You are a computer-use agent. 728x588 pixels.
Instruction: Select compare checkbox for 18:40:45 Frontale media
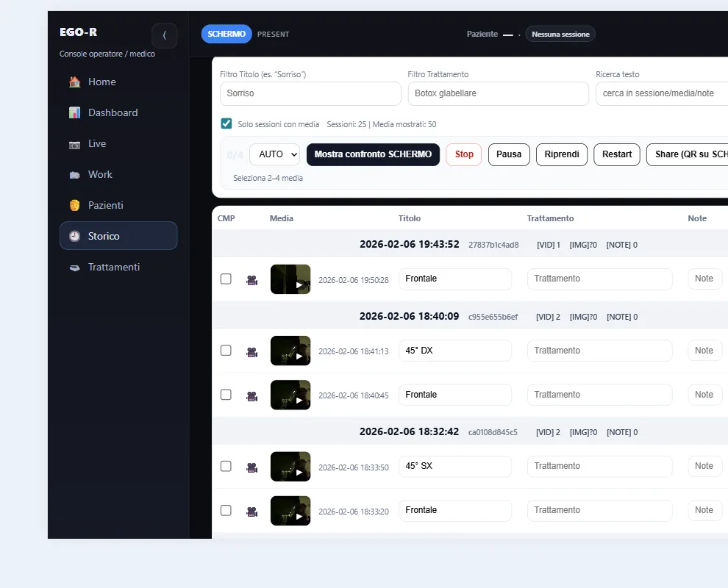click(226, 395)
